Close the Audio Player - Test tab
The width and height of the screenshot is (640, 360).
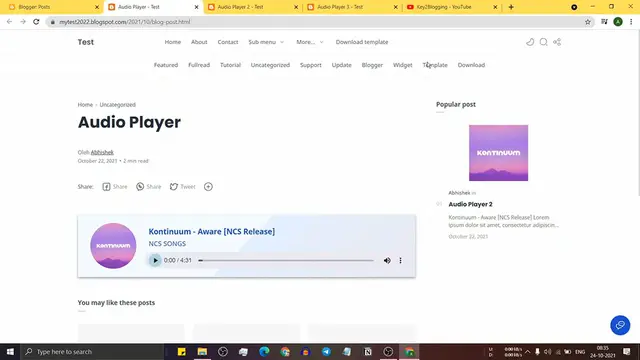click(196, 7)
